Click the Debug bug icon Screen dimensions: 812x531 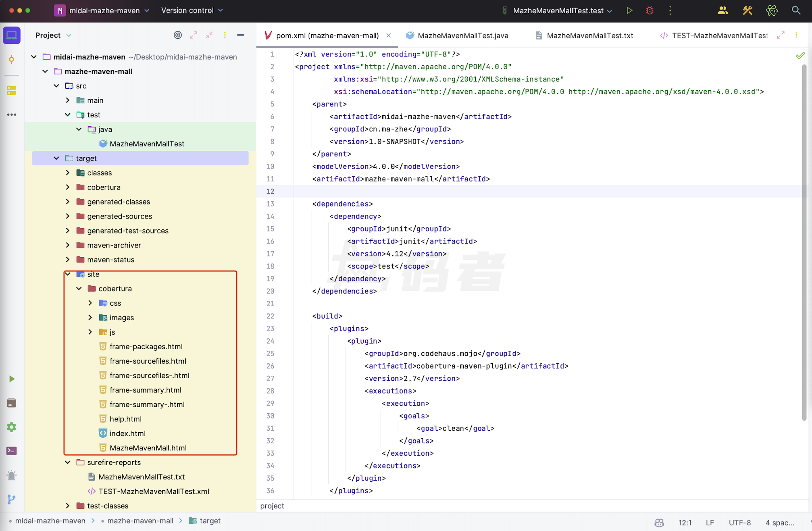[649, 10]
